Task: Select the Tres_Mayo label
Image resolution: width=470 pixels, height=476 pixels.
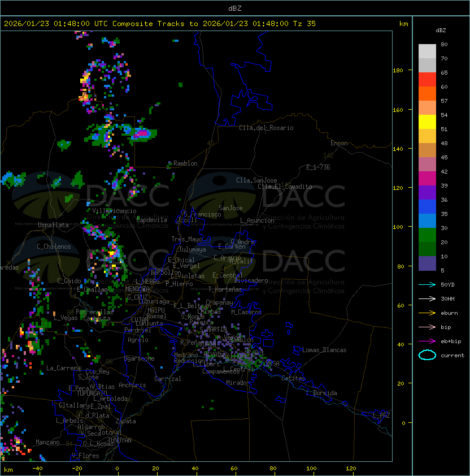Action: point(186,239)
